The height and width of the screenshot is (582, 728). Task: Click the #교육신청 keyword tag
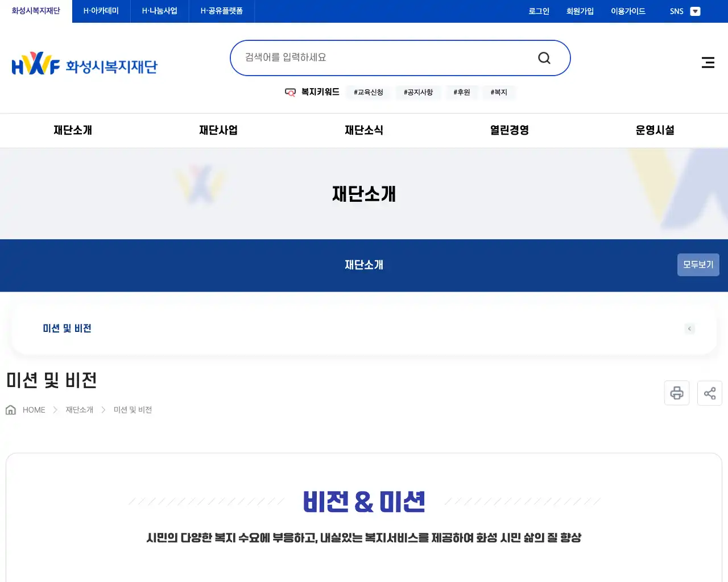pyautogui.click(x=368, y=92)
